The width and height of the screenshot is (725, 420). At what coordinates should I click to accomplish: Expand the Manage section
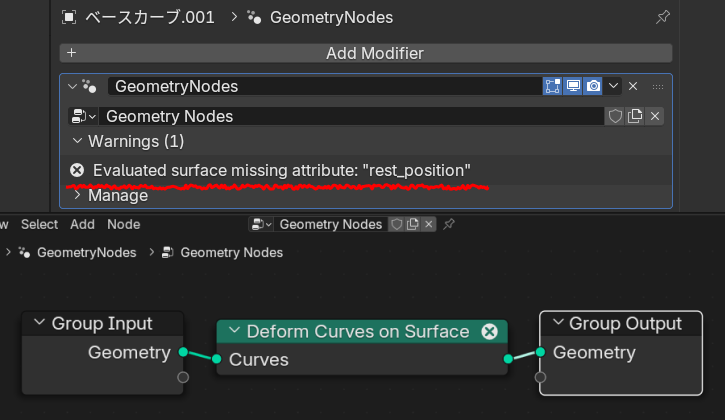click(78, 195)
